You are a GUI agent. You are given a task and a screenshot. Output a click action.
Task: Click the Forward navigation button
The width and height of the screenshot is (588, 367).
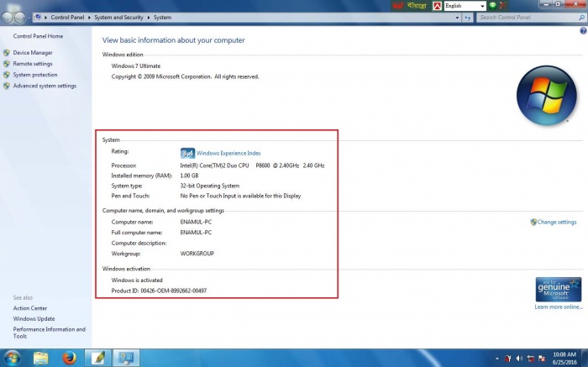point(19,18)
